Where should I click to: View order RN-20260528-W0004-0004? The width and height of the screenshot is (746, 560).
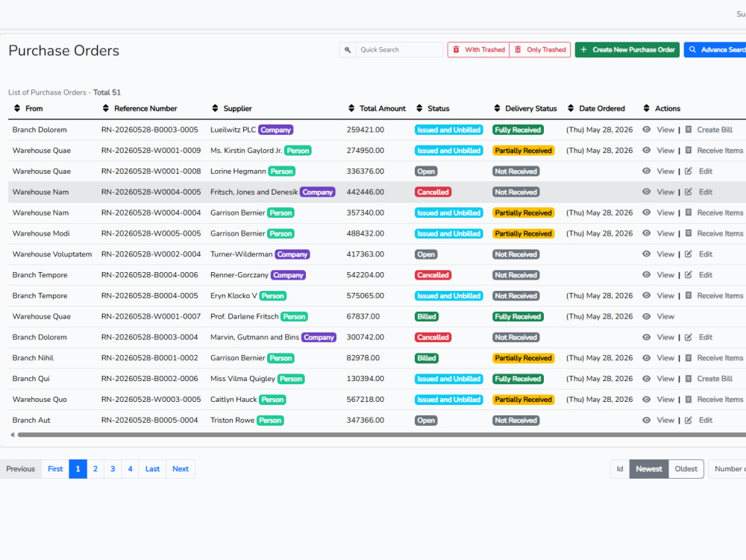click(x=665, y=213)
